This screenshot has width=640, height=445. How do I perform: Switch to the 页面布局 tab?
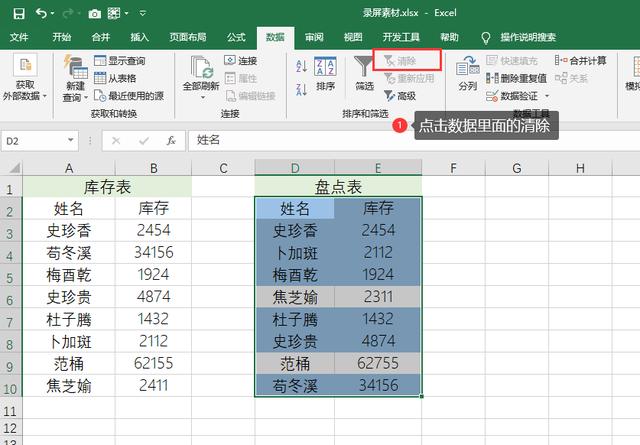point(188,38)
